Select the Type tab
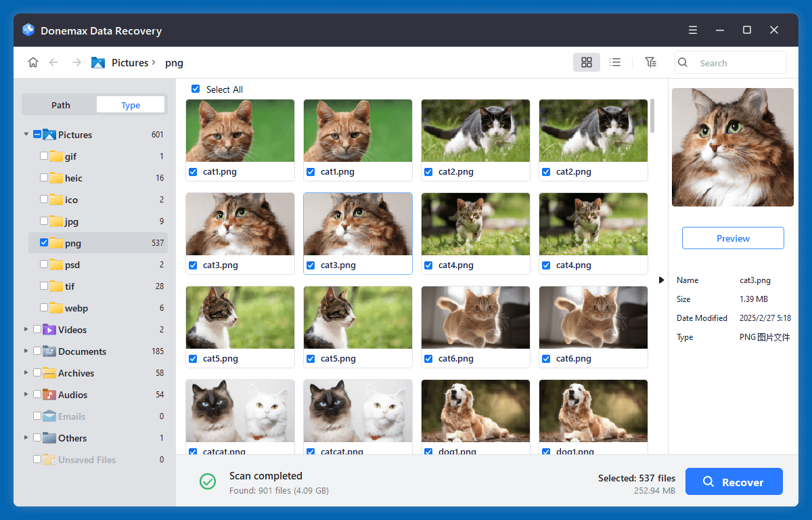The height and width of the screenshot is (520, 812). pos(131,105)
